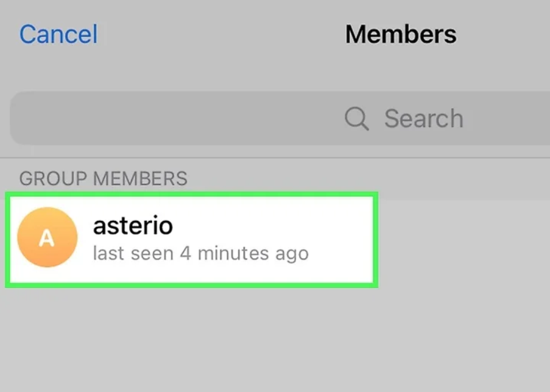The height and width of the screenshot is (392, 550).
Task: Click the orange asterio avatar
Action: coord(48,237)
